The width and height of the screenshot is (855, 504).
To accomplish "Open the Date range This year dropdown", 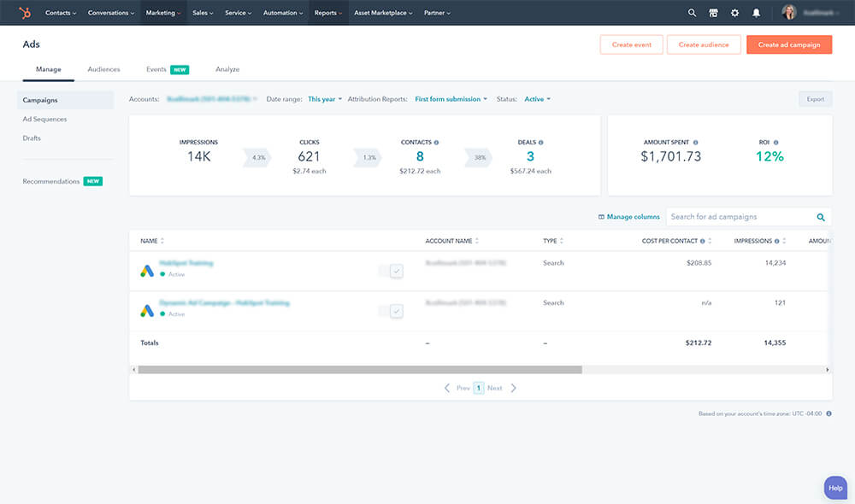I will click(x=323, y=98).
